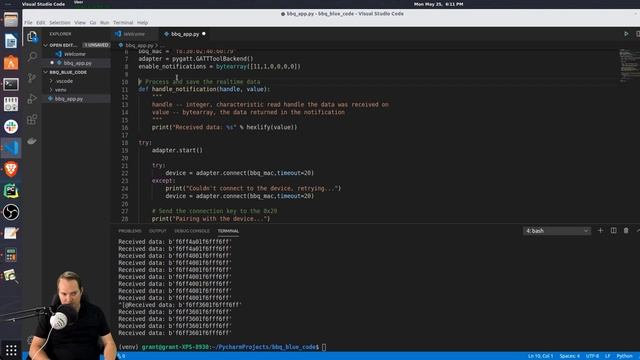Kill the terminal with the trash icon

click(626, 231)
